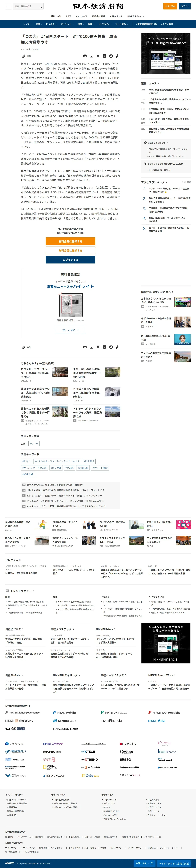Click the search magnifier icon
The image size is (196, 868).
click(40, 6)
